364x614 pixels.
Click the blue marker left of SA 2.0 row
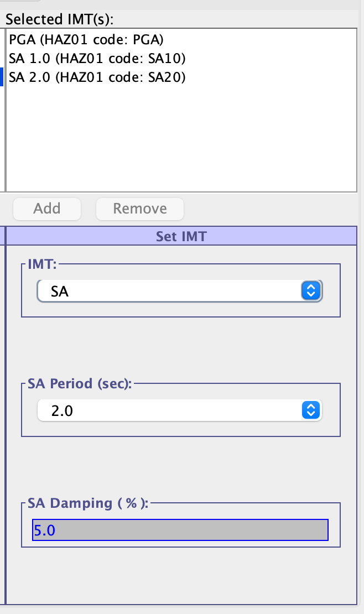click(2, 77)
